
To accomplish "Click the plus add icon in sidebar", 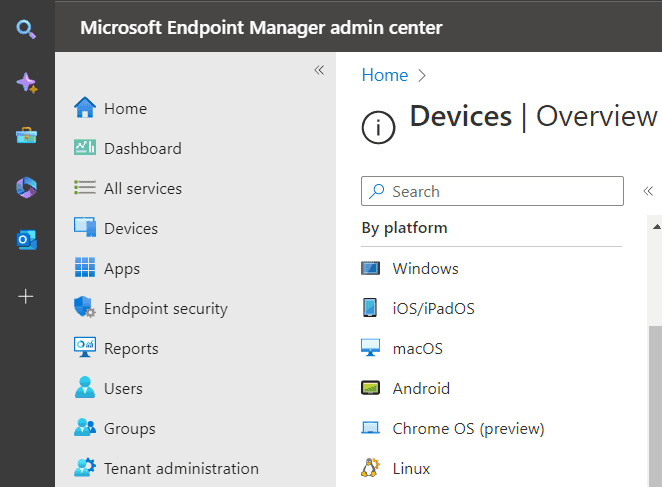I will [26, 297].
